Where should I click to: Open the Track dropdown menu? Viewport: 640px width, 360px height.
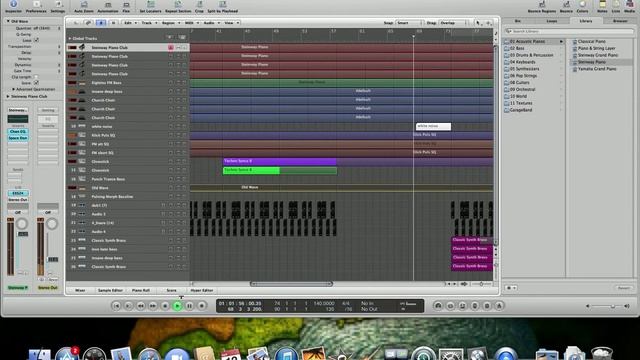[x=148, y=23]
